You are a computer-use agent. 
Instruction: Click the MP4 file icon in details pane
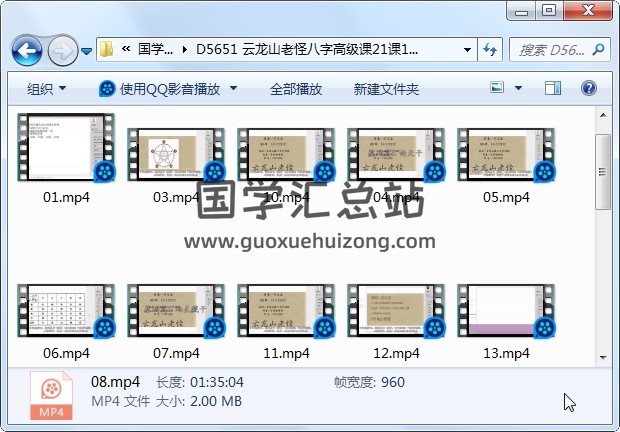coord(51,395)
